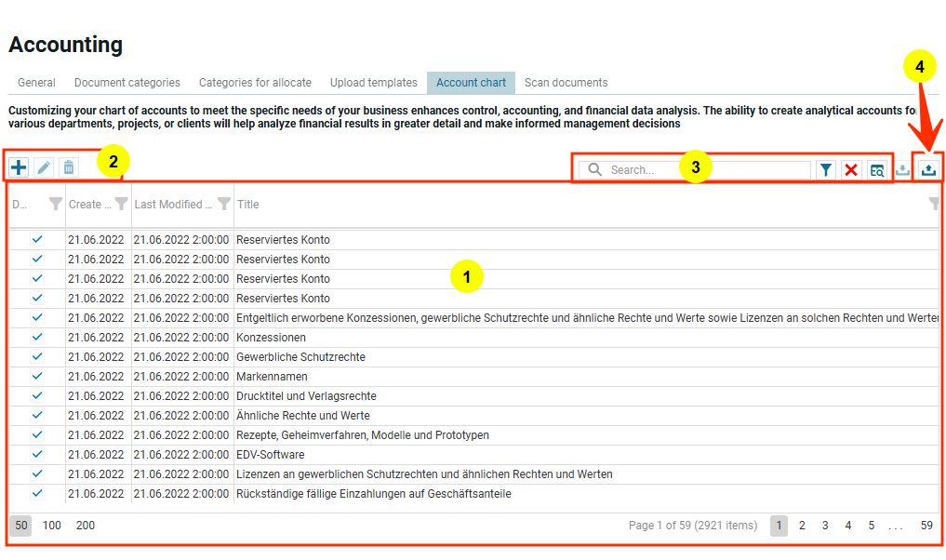Go to page 59 in pagination

[x=926, y=526]
